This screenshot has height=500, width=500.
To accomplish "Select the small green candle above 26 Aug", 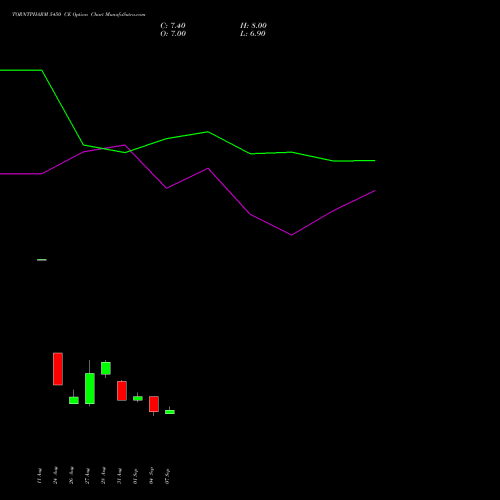I will pyautogui.click(x=74, y=400).
